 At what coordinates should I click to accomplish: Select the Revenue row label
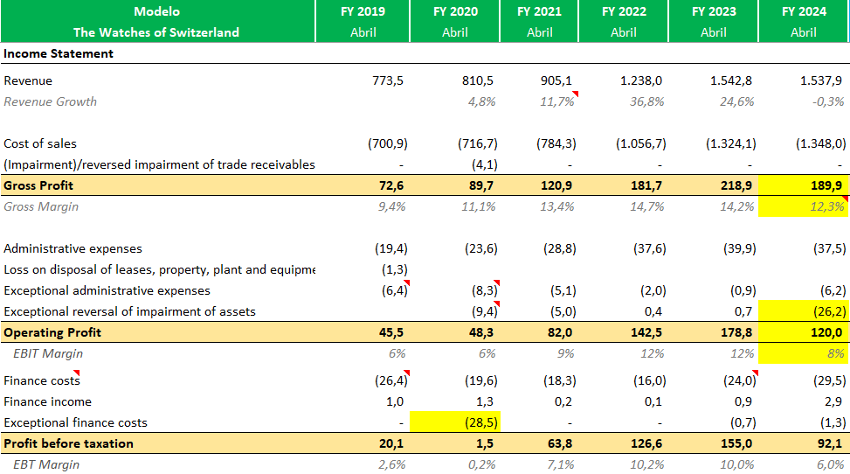click(x=28, y=81)
